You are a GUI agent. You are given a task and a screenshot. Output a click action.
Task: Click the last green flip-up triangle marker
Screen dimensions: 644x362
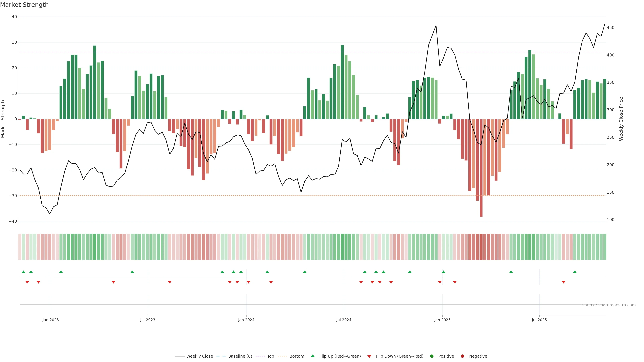[x=575, y=272]
